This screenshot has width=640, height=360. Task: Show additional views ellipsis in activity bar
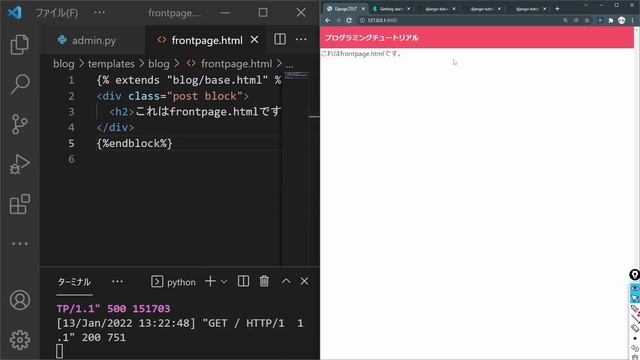coord(20,244)
